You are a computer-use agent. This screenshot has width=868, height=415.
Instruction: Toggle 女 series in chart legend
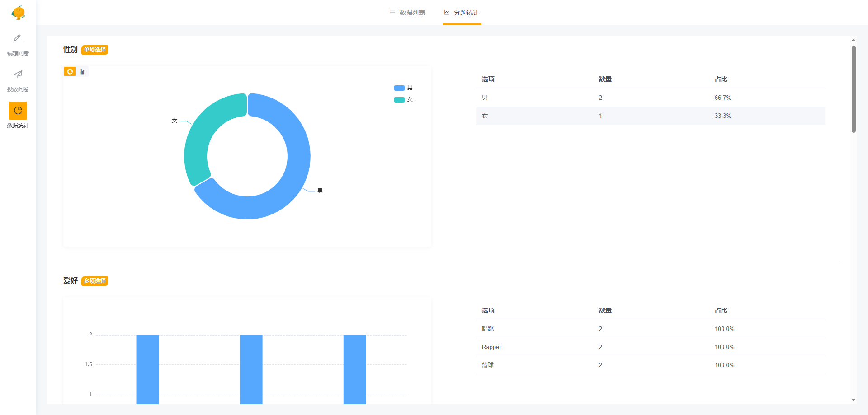click(403, 99)
